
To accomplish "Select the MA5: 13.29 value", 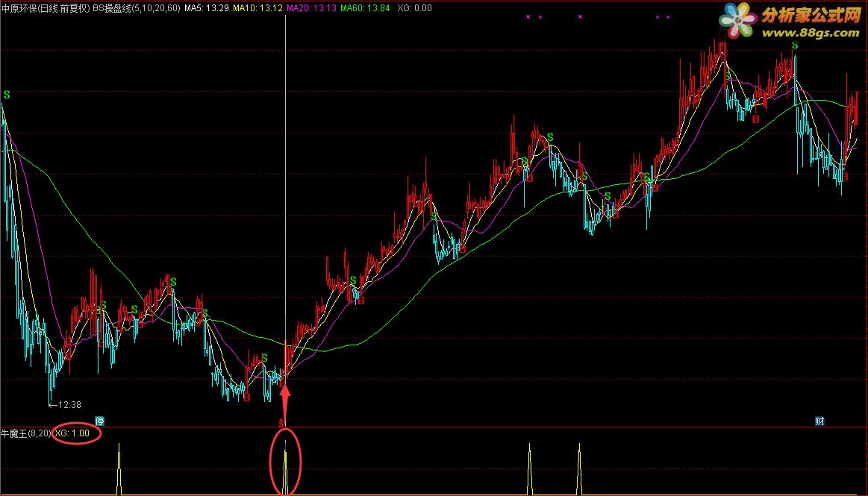I will tap(207, 8).
